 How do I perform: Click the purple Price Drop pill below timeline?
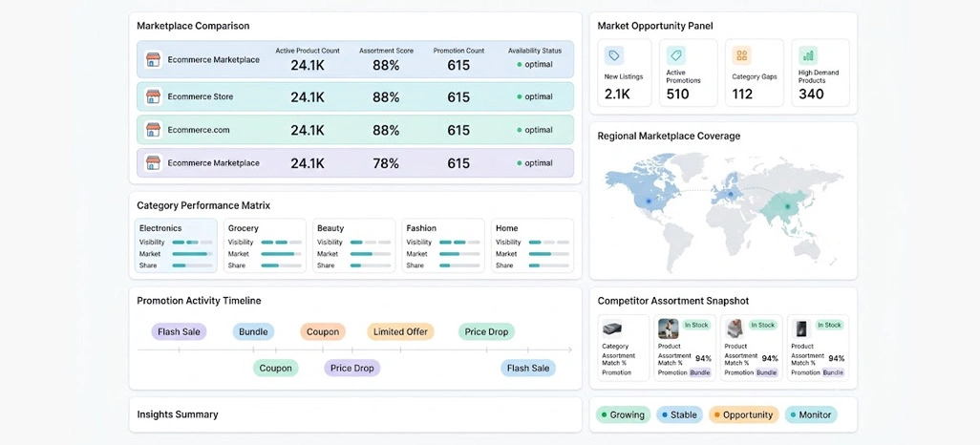click(352, 368)
